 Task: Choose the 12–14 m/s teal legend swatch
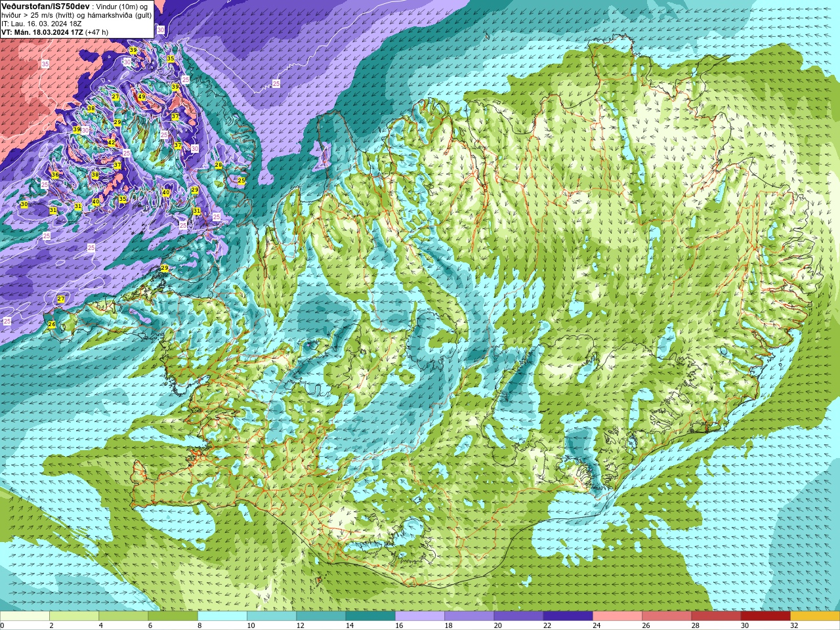point(321,616)
